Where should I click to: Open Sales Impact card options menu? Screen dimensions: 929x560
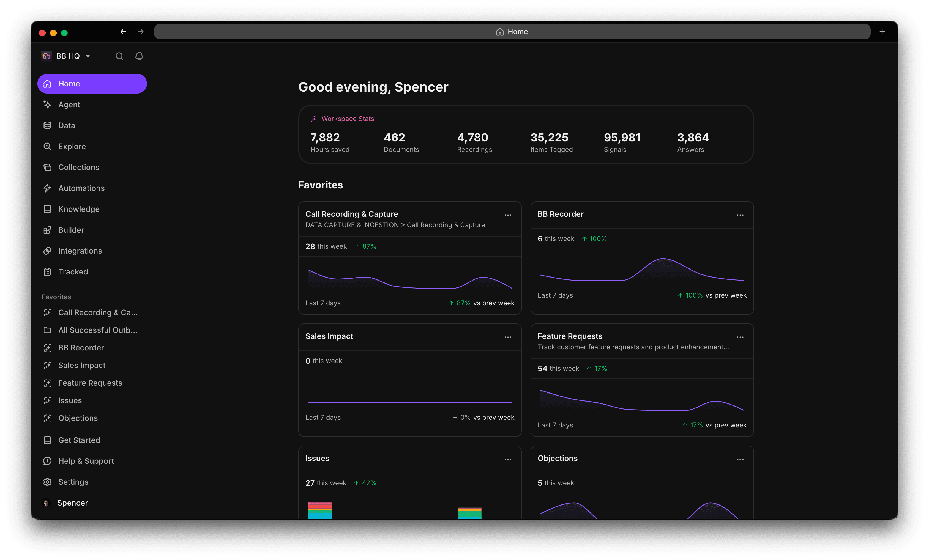(508, 337)
